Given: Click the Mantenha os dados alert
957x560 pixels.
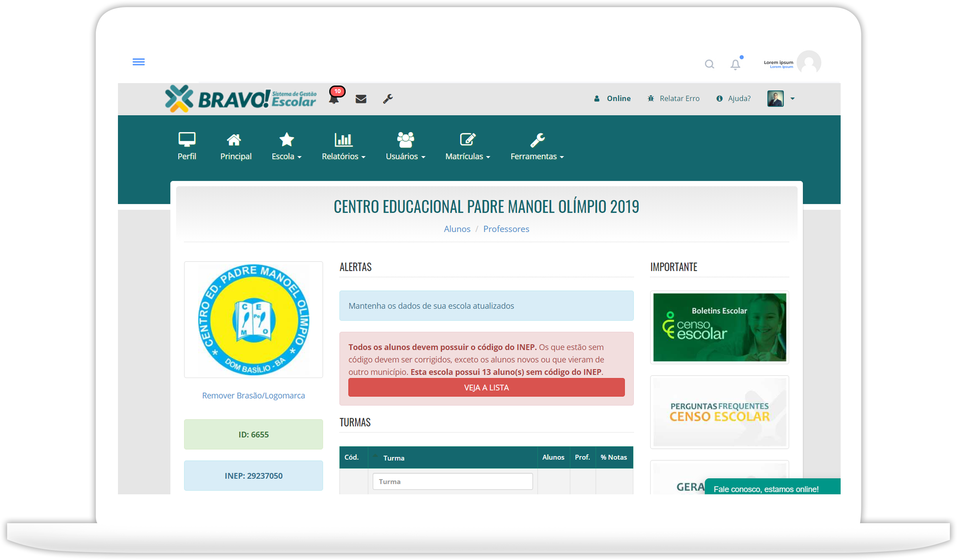Looking at the screenshot, I should coord(486,306).
